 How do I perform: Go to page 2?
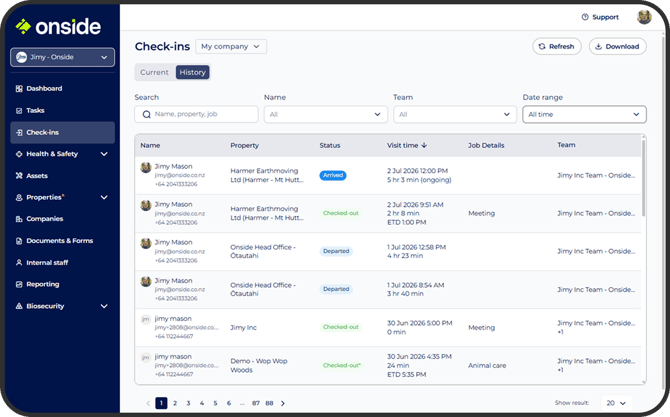175,403
